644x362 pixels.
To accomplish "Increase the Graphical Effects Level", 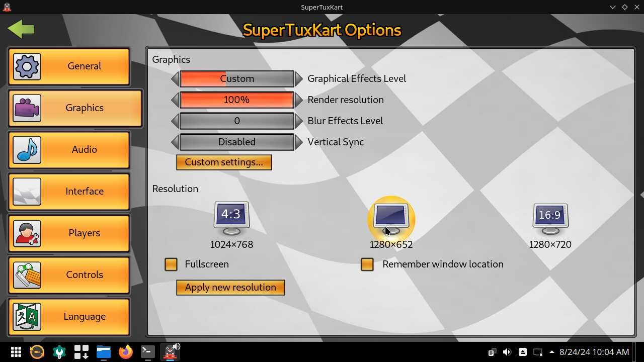I will (299, 78).
